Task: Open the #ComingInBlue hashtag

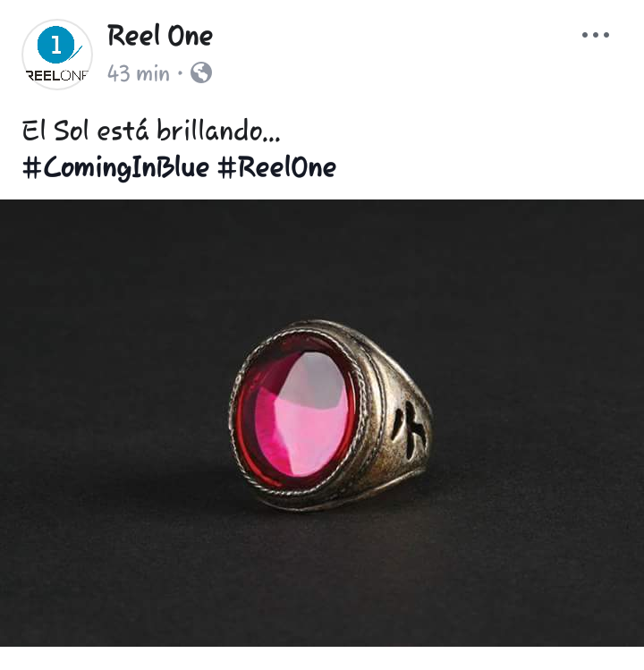Action: coord(115,167)
